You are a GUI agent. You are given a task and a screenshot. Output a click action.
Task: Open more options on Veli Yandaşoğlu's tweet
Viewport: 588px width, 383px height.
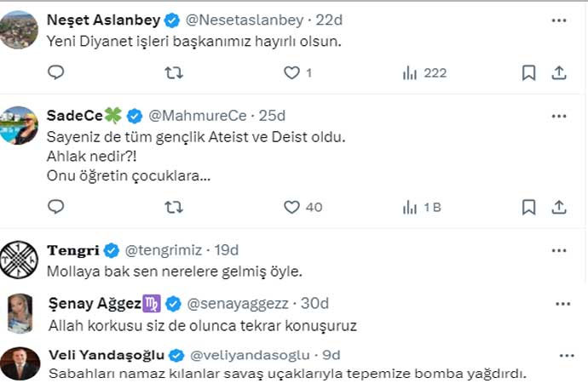pyautogui.click(x=566, y=355)
